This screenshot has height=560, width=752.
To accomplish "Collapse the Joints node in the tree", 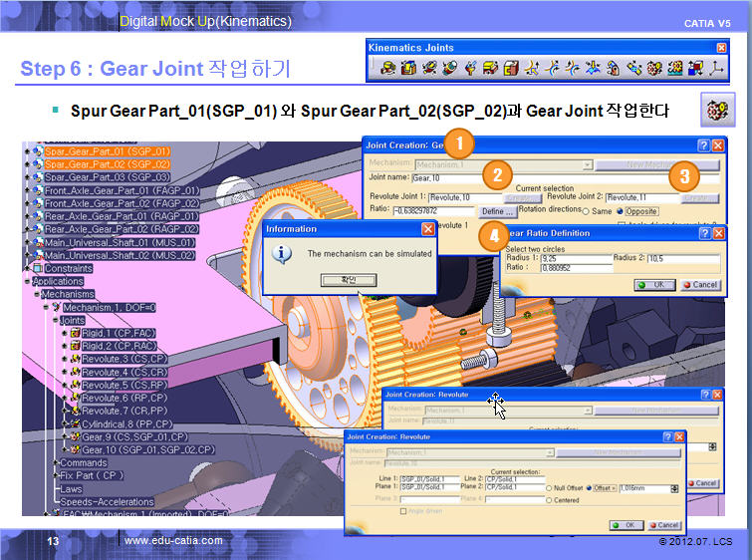I will [x=56, y=321].
